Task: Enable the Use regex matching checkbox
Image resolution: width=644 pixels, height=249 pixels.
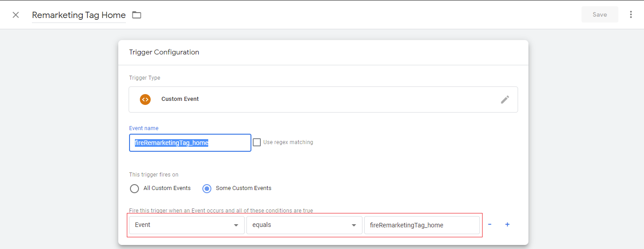Action: click(257, 142)
